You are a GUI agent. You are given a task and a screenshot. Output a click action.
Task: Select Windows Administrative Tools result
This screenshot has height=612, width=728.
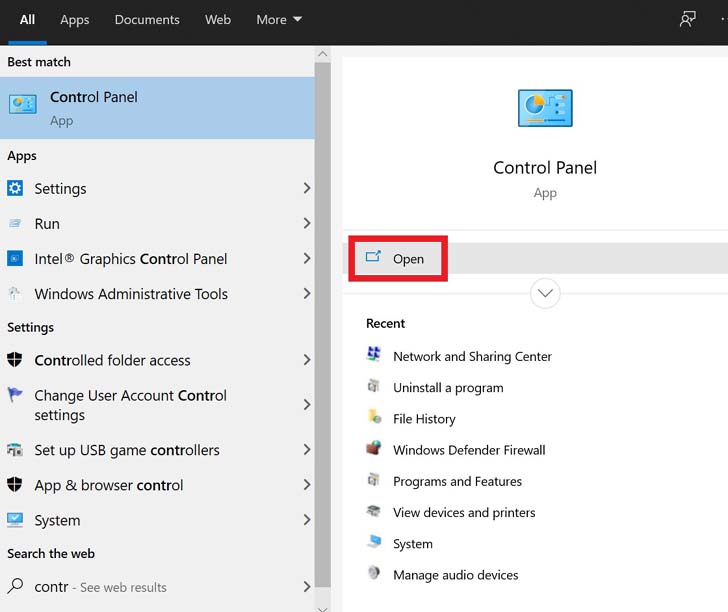point(157,293)
